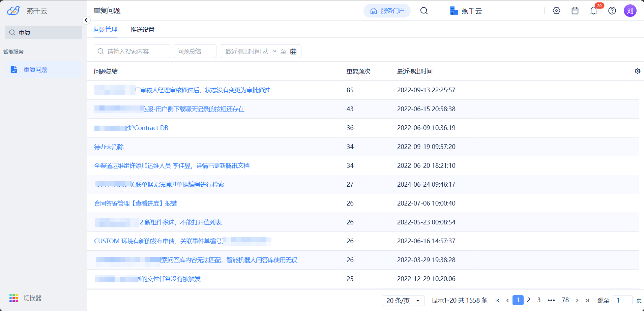
Task: Go to page 2 in pagination
Action: coord(528,300)
